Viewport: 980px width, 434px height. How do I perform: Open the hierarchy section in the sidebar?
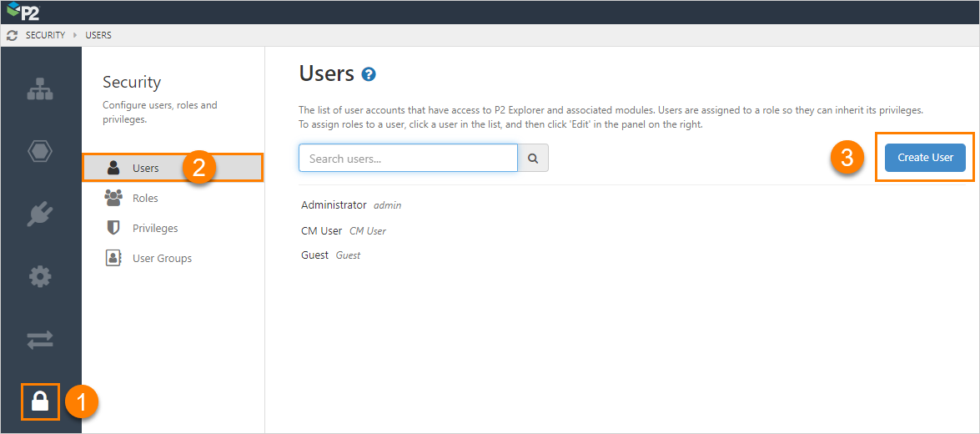tap(40, 90)
